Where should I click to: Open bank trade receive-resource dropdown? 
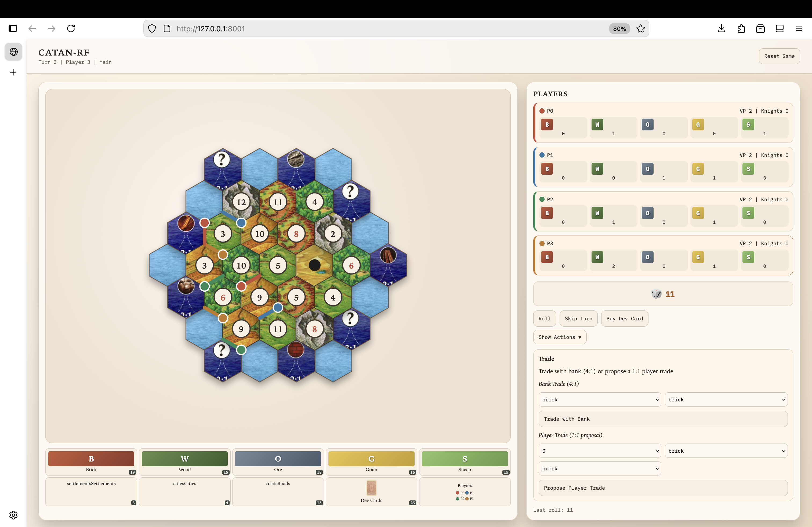726,400
